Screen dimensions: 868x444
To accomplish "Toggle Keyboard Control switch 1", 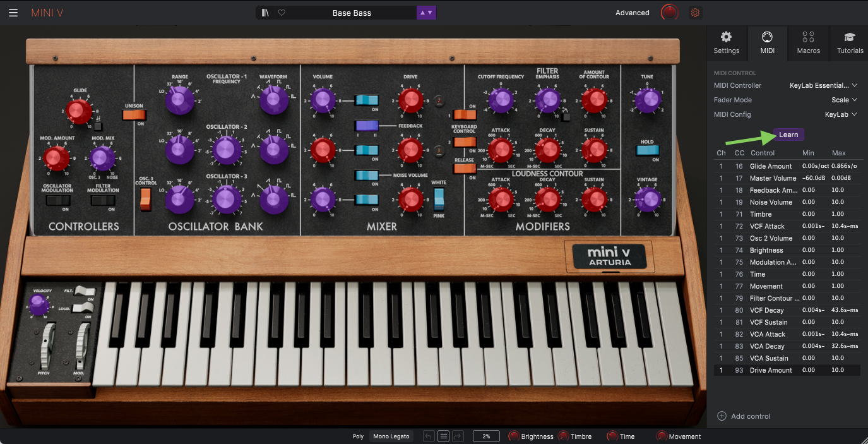I will click(465, 114).
